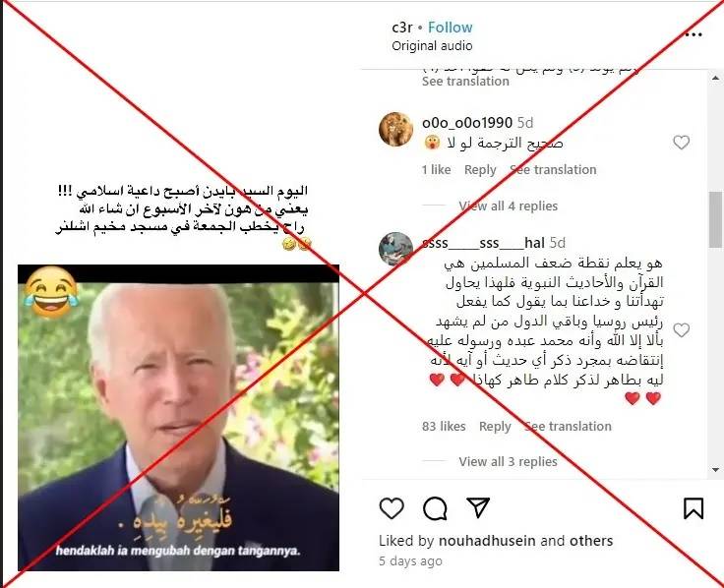Click the scrollbar down arrow

coord(716,470)
